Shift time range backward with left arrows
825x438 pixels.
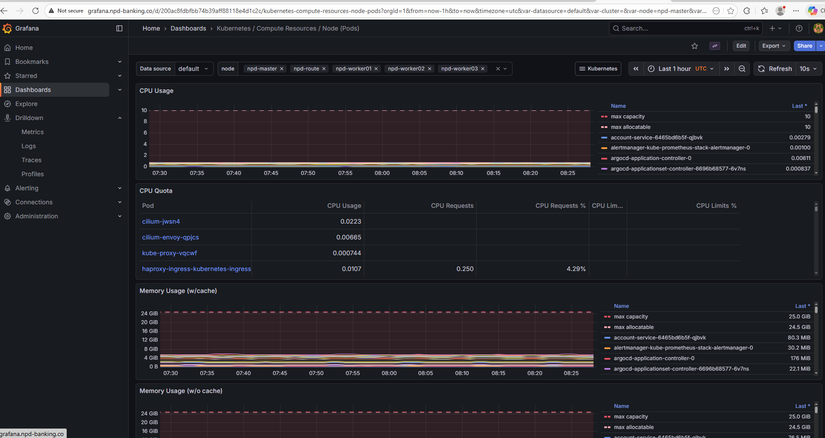point(636,69)
